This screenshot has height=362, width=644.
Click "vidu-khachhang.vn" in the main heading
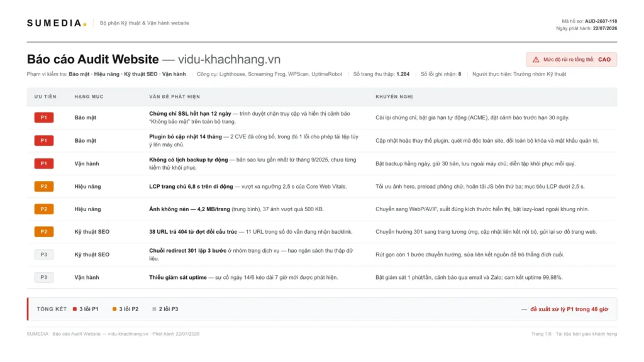point(229,60)
